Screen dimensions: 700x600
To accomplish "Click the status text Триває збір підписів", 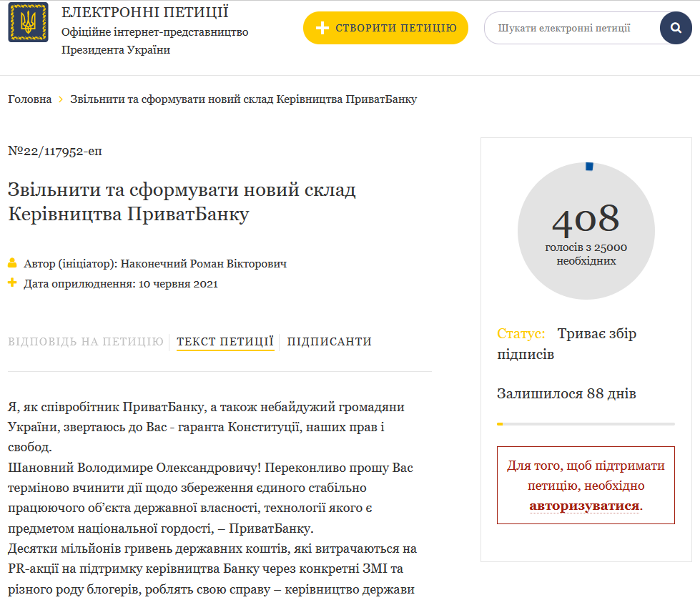I will click(x=567, y=344).
